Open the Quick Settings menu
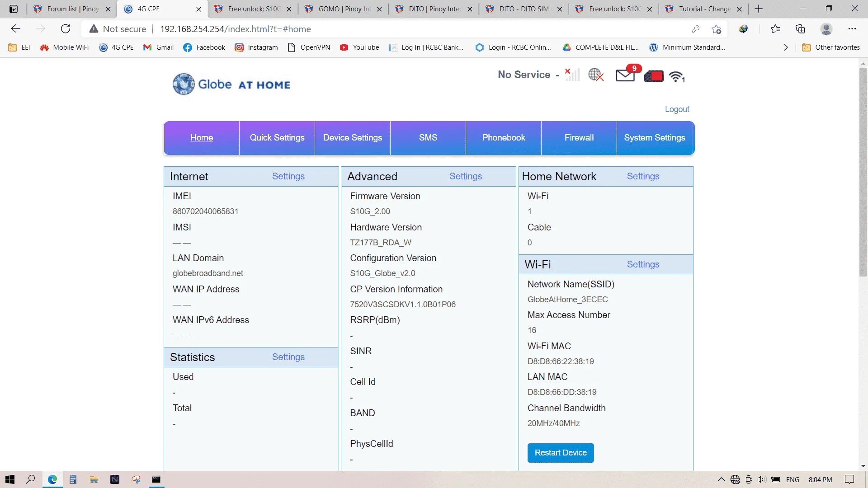This screenshot has height=488, width=868. pyautogui.click(x=277, y=138)
